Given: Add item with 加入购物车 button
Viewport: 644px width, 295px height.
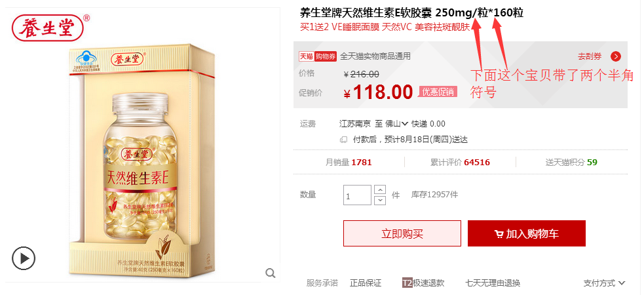Looking at the screenshot, I should [527, 233].
